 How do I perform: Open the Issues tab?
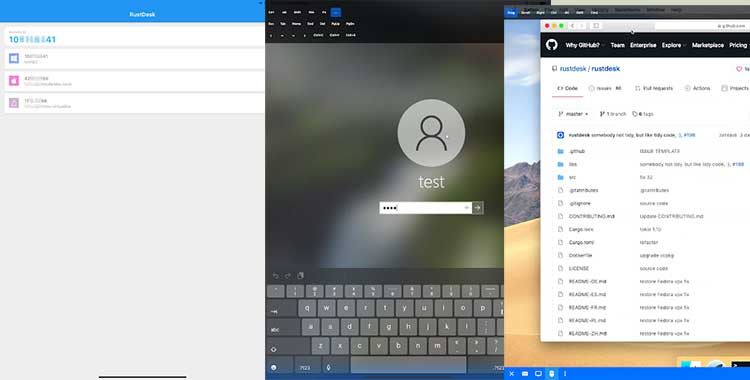point(605,88)
